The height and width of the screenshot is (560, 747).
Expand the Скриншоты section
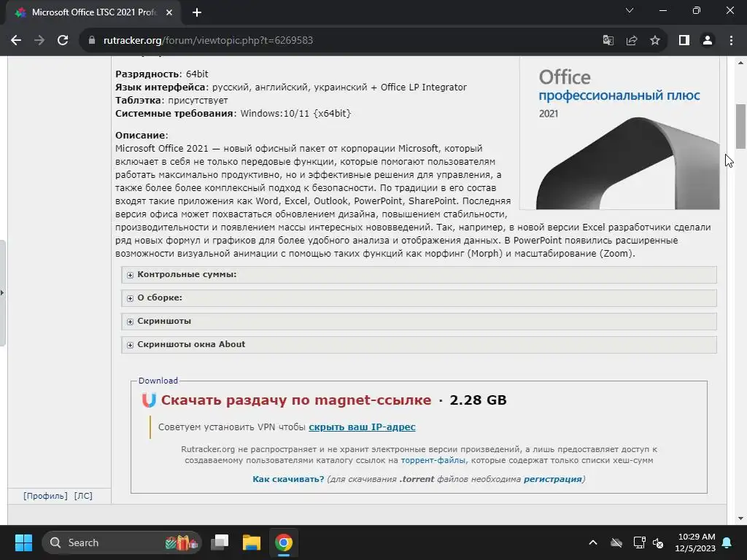point(419,322)
